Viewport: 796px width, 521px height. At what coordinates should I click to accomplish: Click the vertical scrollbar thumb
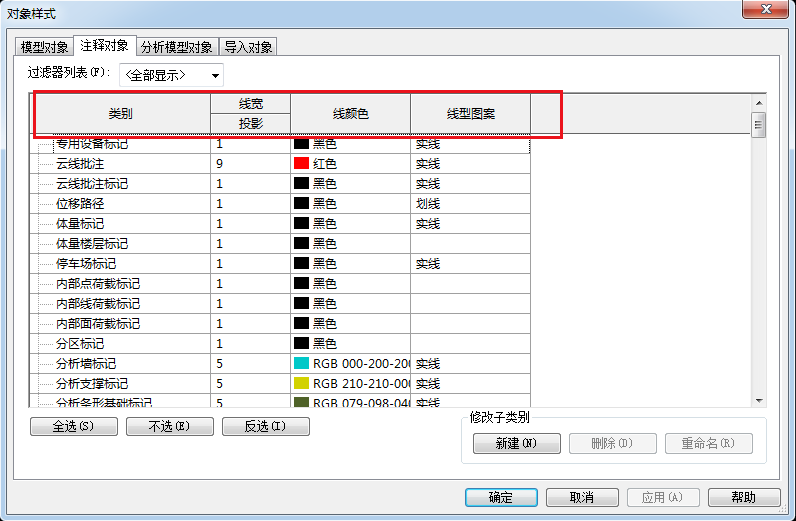tap(759, 124)
